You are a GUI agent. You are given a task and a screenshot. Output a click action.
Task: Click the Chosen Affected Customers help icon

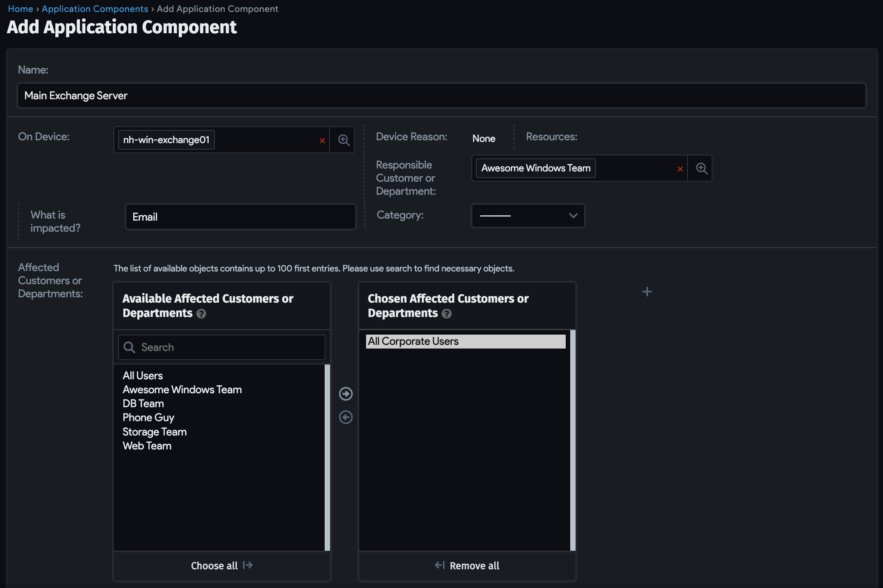pyautogui.click(x=446, y=314)
